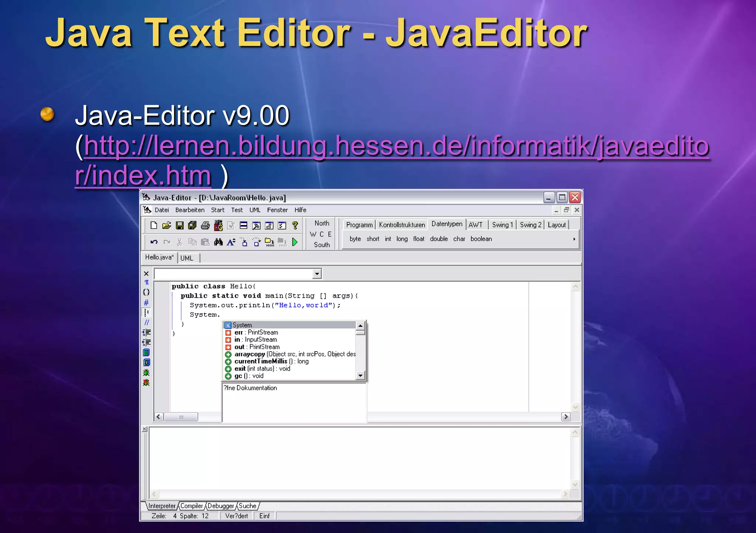This screenshot has width=756, height=533.
Task: Click the window-with-hammer toolbar icon
Action: tap(257, 225)
